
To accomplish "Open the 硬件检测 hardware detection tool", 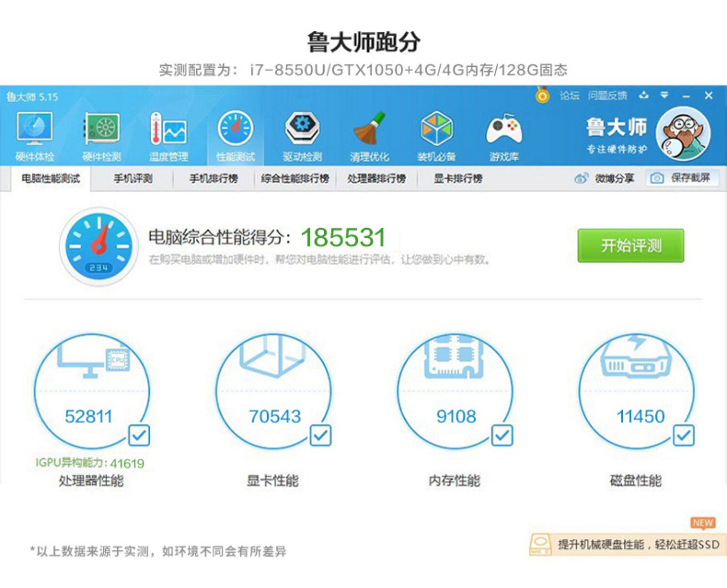I will pos(102,137).
